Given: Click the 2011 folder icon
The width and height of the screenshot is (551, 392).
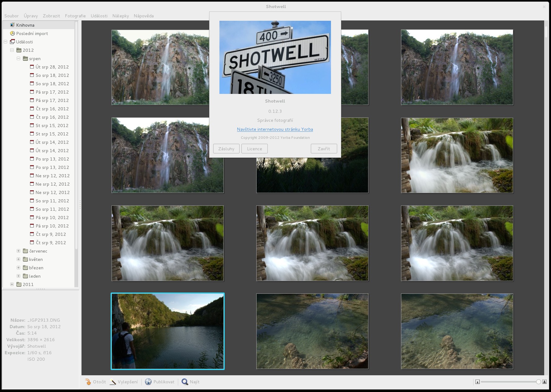Looking at the screenshot, I should (19, 284).
